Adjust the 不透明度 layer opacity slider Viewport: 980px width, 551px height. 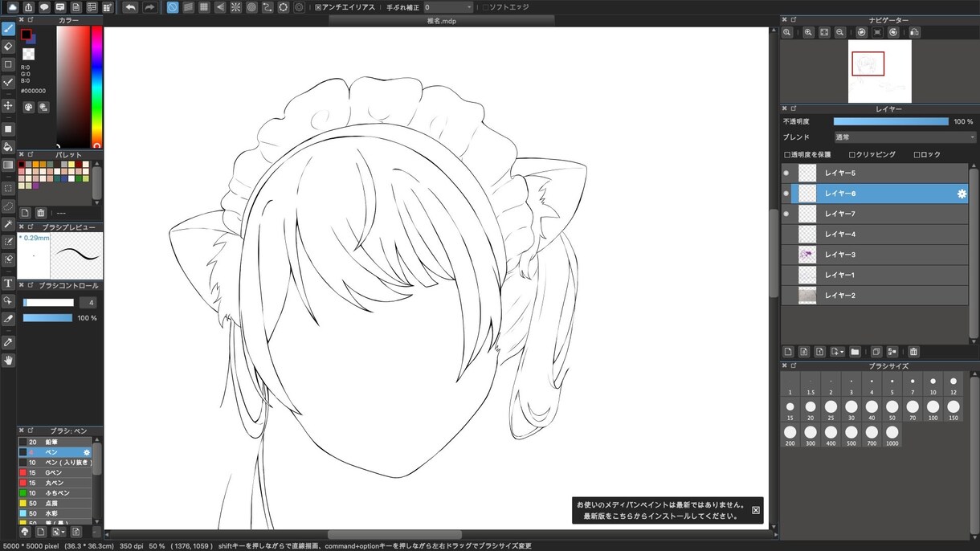891,121
